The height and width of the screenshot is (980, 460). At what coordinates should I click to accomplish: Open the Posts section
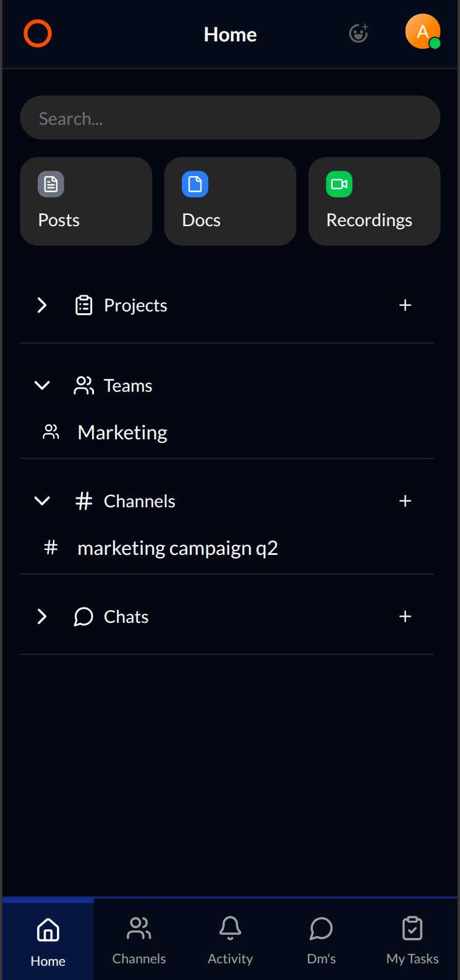[x=85, y=201]
